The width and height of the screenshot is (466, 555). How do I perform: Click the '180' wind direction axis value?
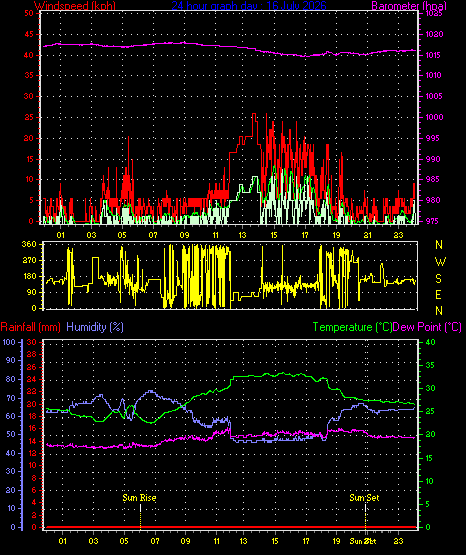coord(29,276)
